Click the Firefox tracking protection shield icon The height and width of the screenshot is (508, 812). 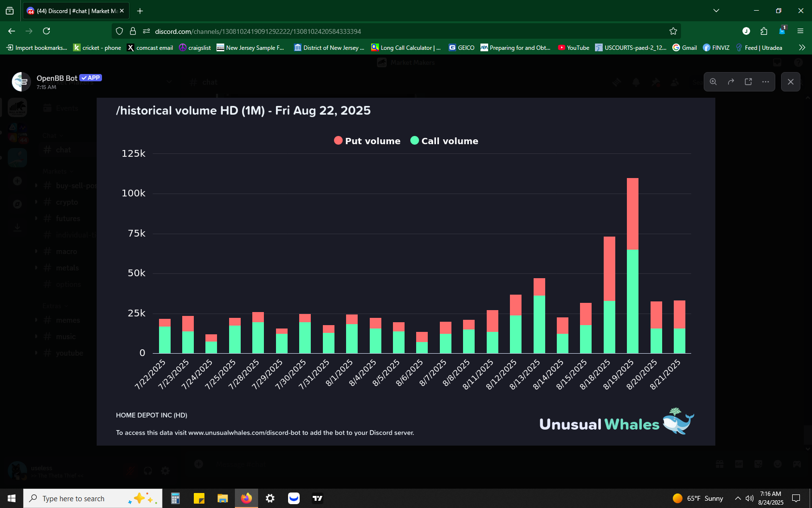coord(119,31)
